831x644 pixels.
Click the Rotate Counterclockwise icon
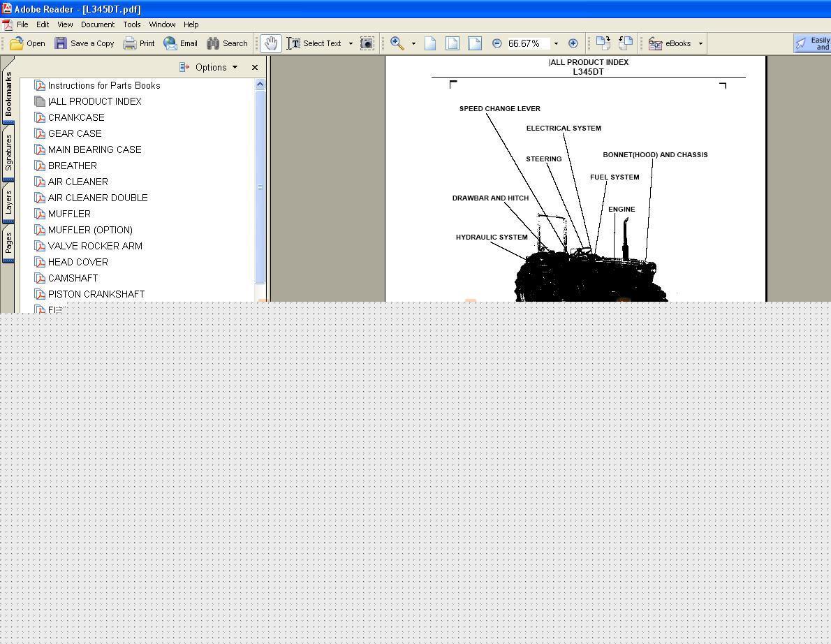click(626, 43)
